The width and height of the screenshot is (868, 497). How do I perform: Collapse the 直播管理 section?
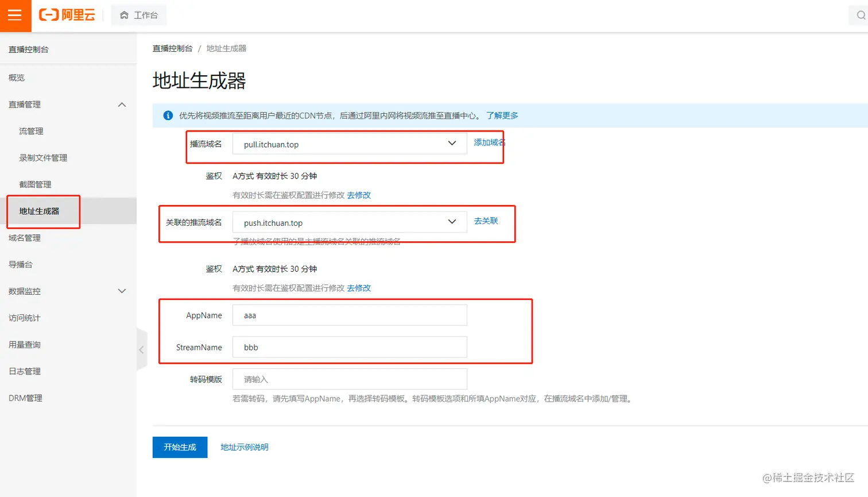tap(122, 105)
